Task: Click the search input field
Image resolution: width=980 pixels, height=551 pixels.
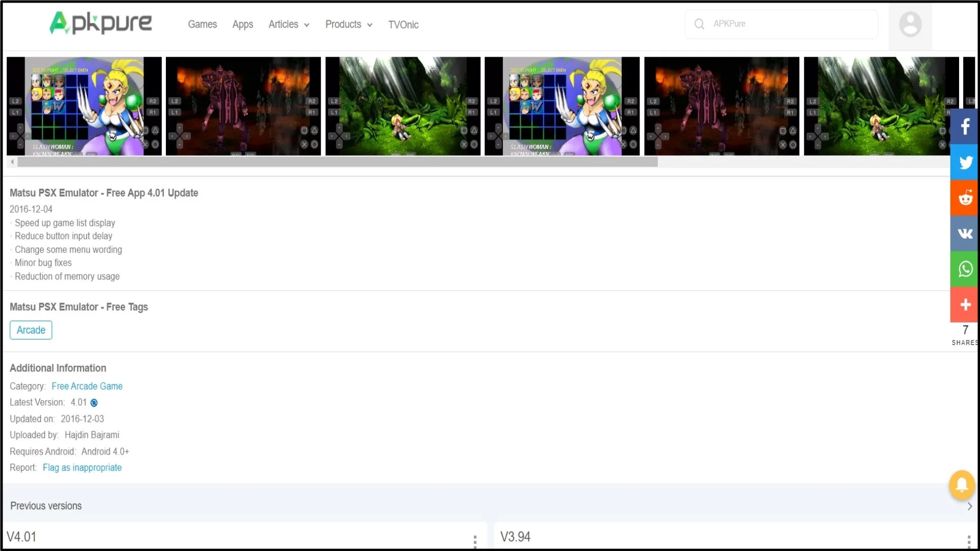Action: pyautogui.click(x=792, y=23)
